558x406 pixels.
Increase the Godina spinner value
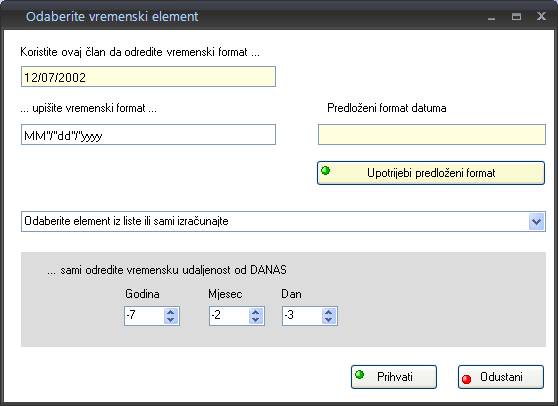[x=170, y=312]
